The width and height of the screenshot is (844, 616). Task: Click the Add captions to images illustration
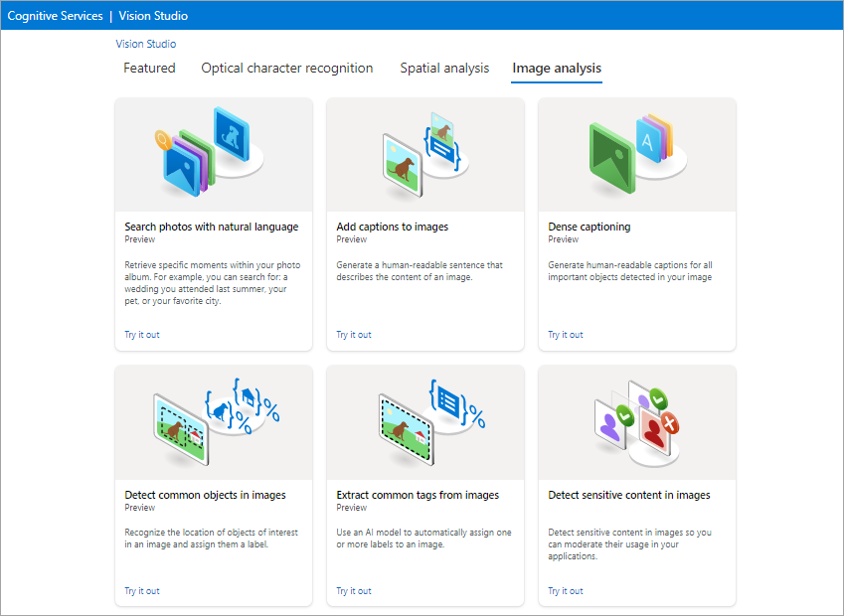(x=424, y=154)
